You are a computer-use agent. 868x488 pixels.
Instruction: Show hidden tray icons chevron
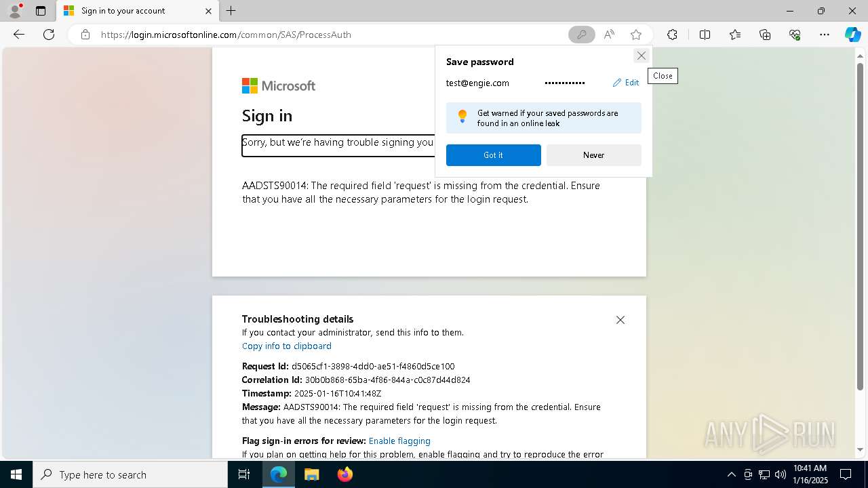(731, 474)
